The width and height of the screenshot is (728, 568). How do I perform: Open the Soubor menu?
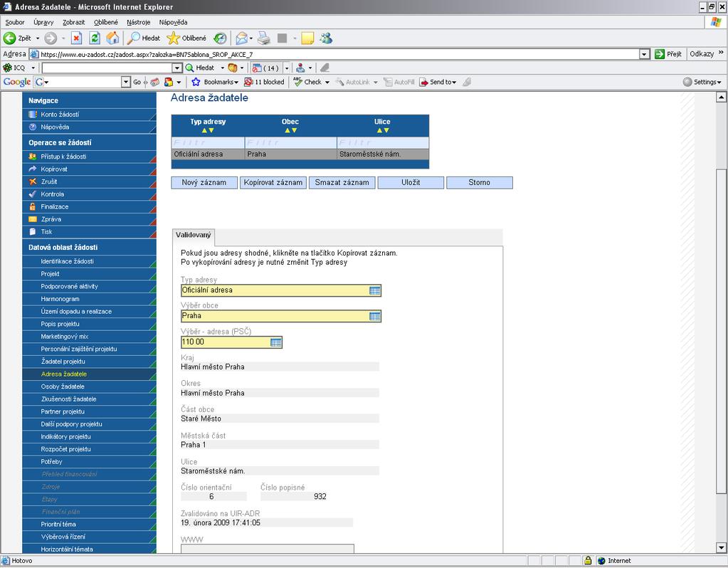[x=15, y=22]
